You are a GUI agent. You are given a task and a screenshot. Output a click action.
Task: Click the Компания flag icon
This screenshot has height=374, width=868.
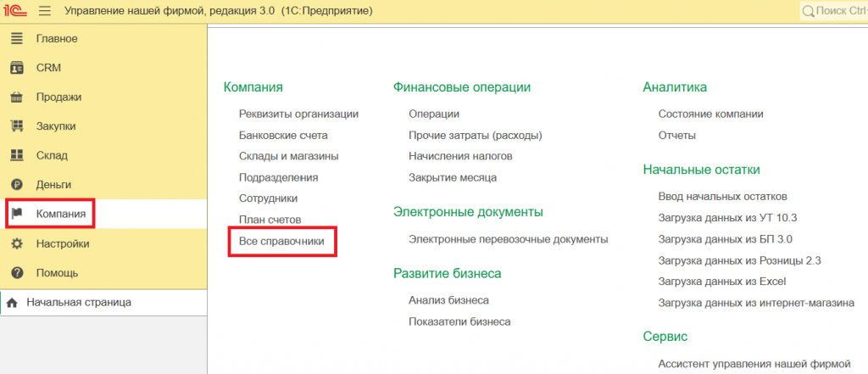(x=17, y=214)
